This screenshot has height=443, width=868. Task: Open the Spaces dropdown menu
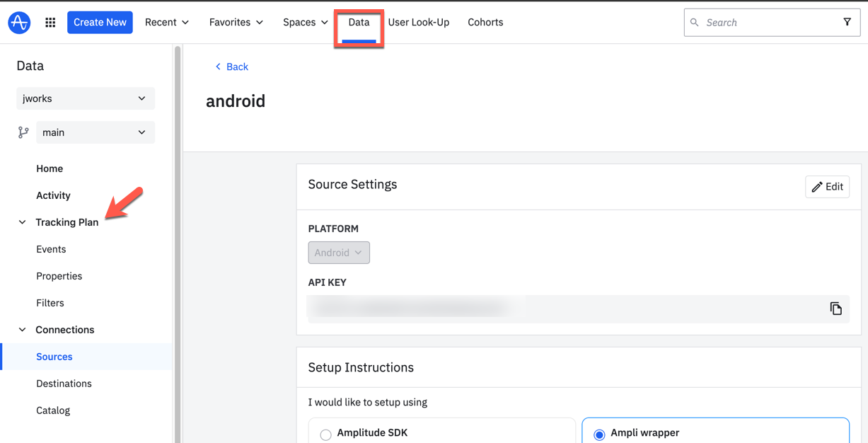coord(306,23)
